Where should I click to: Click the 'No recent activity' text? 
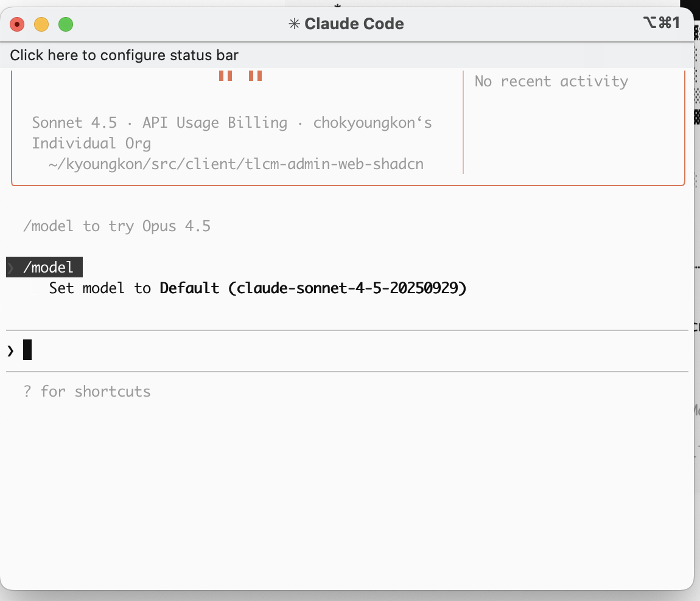point(551,81)
